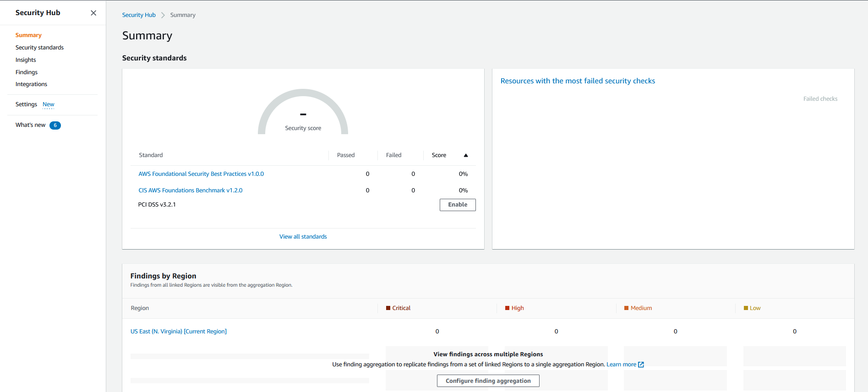Click the Medium severity color square
The image size is (868, 392).
pyautogui.click(x=626, y=308)
